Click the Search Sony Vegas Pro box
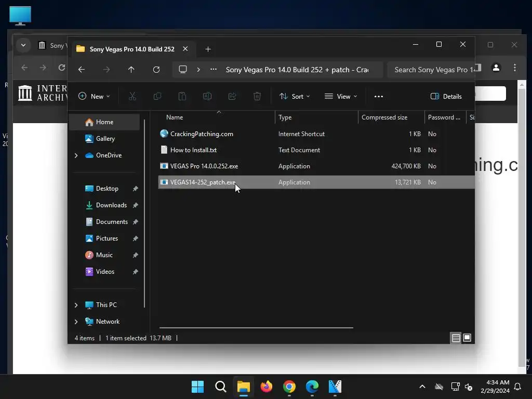The image size is (532, 399). 431,70
